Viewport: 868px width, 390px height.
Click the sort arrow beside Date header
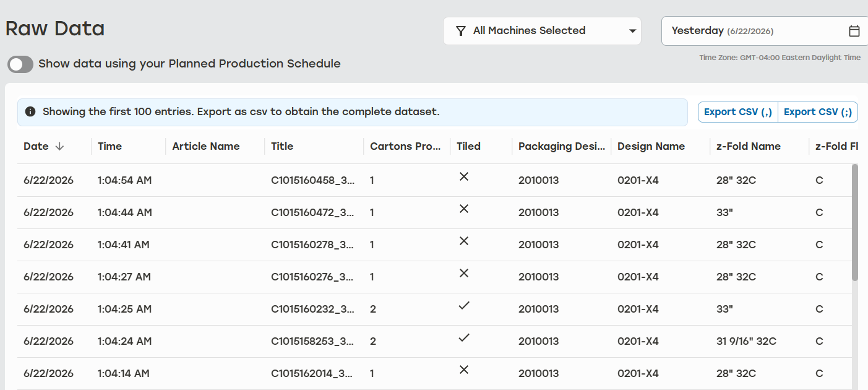click(x=59, y=147)
